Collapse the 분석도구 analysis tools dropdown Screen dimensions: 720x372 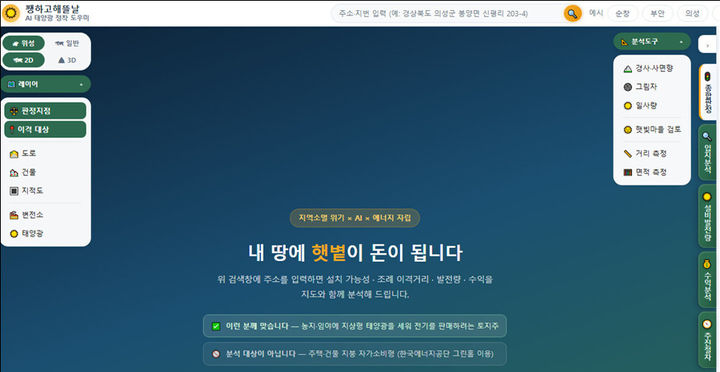pyautogui.click(x=652, y=41)
